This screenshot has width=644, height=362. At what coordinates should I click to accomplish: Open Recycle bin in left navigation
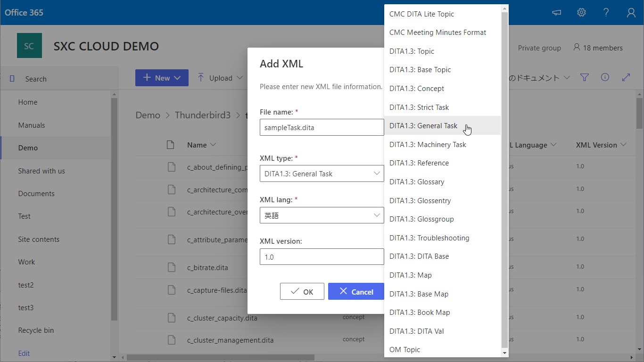36,330
